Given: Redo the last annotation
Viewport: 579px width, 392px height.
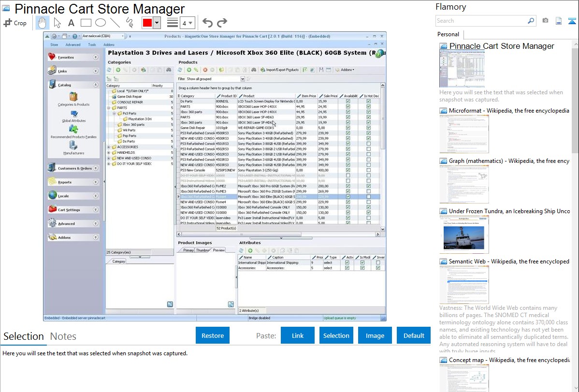Looking at the screenshot, I should 222,23.
